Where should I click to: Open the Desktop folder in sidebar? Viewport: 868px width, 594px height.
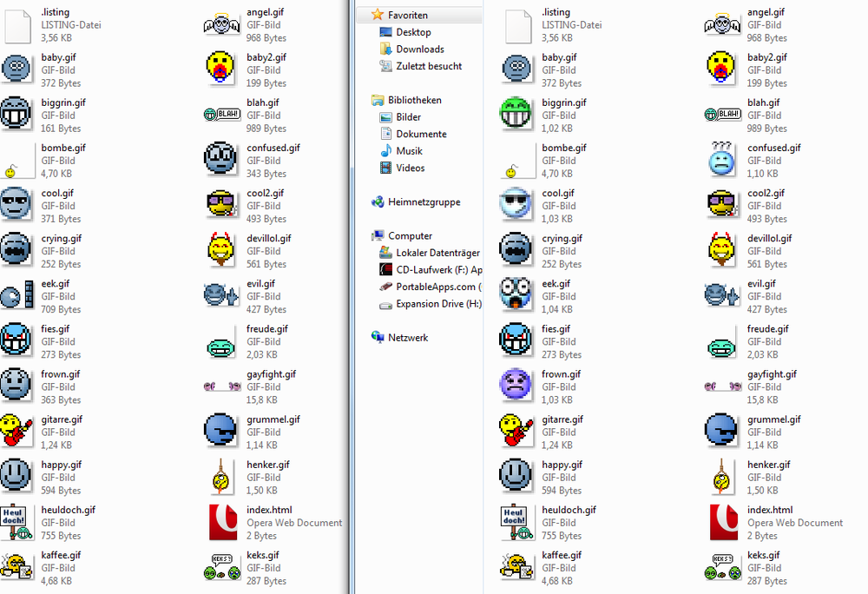tap(413, 32)
